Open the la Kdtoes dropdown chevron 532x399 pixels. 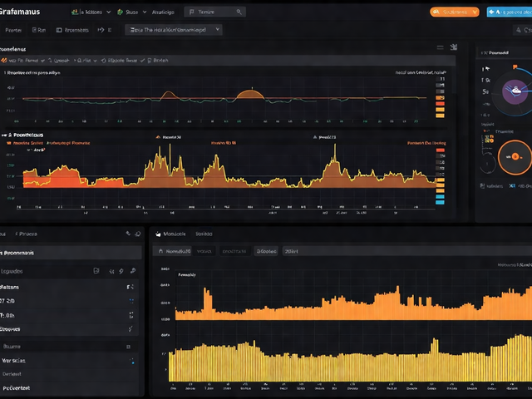109,12
